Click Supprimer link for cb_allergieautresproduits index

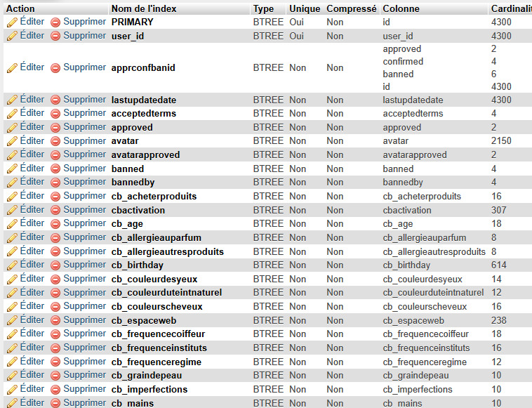[85, 251]
